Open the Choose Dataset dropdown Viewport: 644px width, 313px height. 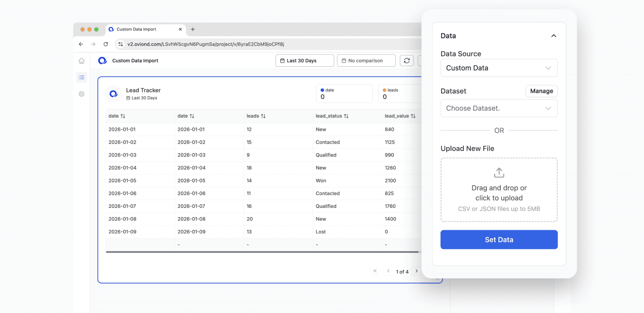point(499,108)
